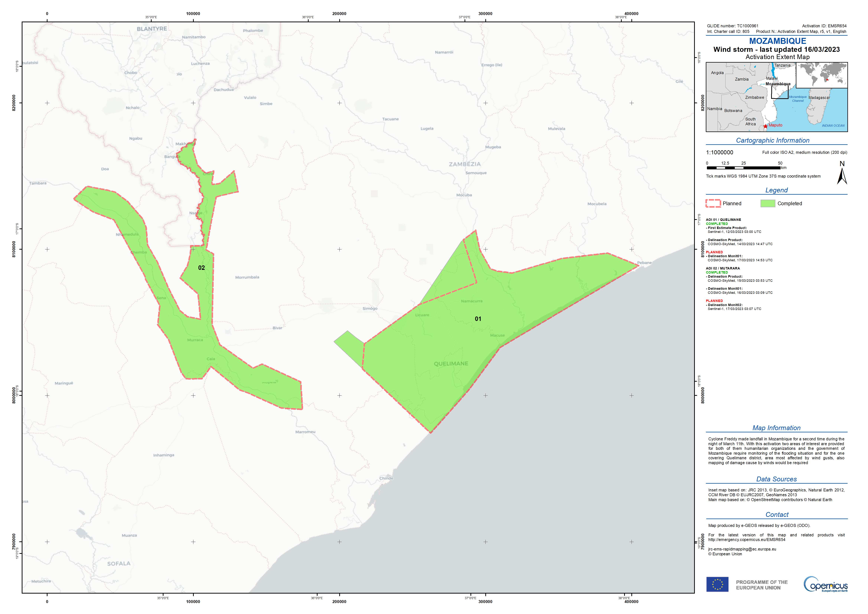Click the Completed green legend swatch

pyautogui.click(x=768, y=204)
